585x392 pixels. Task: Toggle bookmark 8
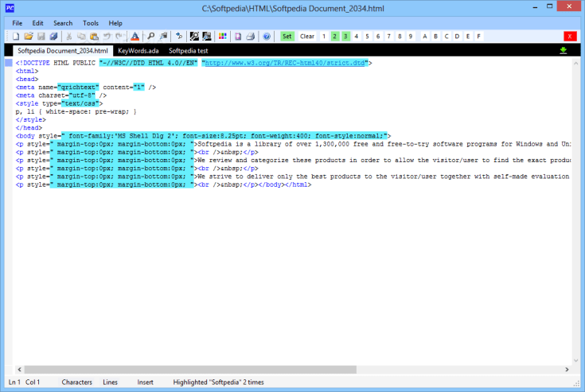pos(400,36)
